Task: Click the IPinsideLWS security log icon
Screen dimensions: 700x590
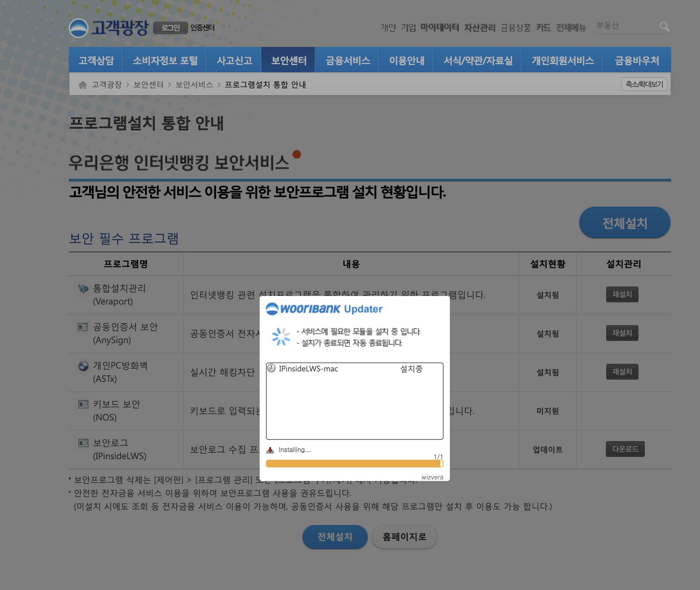Action: point(83,443)
